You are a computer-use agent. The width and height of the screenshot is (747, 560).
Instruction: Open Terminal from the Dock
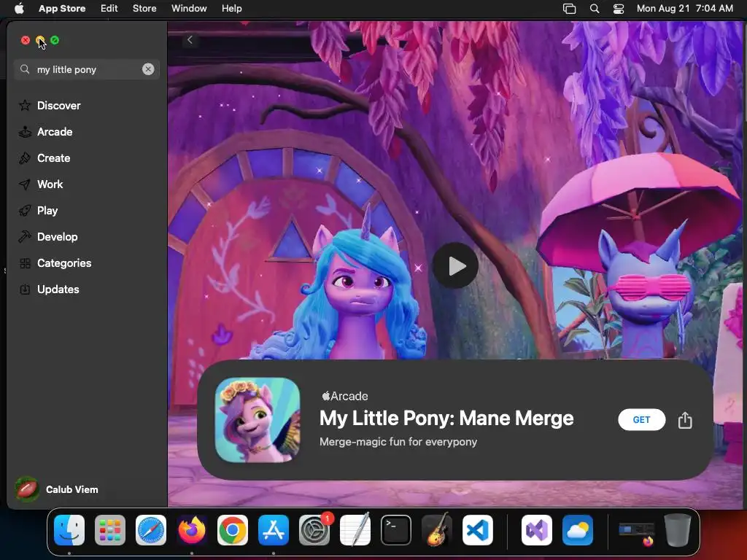pos(396,529)
